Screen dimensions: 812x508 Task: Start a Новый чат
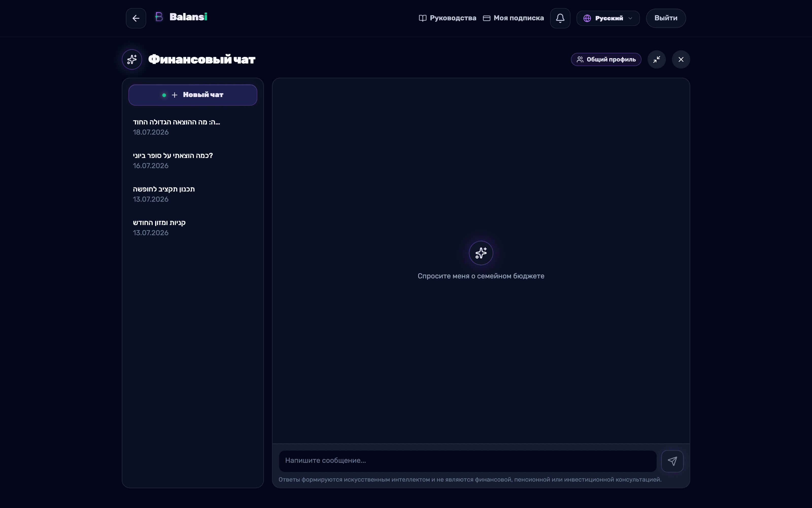(x=193, y=95)
